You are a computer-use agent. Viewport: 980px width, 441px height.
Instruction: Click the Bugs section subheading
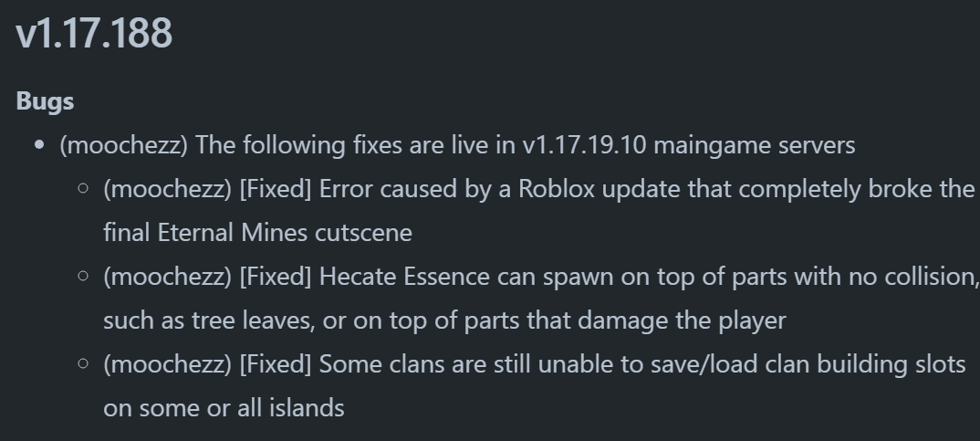pyautogui.click(x=45, y=101)
